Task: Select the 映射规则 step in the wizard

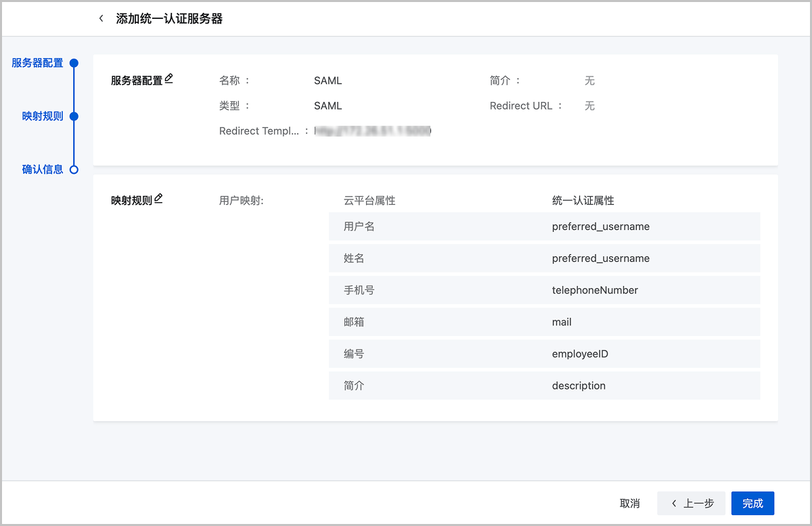Action: (x=43, y=116)
